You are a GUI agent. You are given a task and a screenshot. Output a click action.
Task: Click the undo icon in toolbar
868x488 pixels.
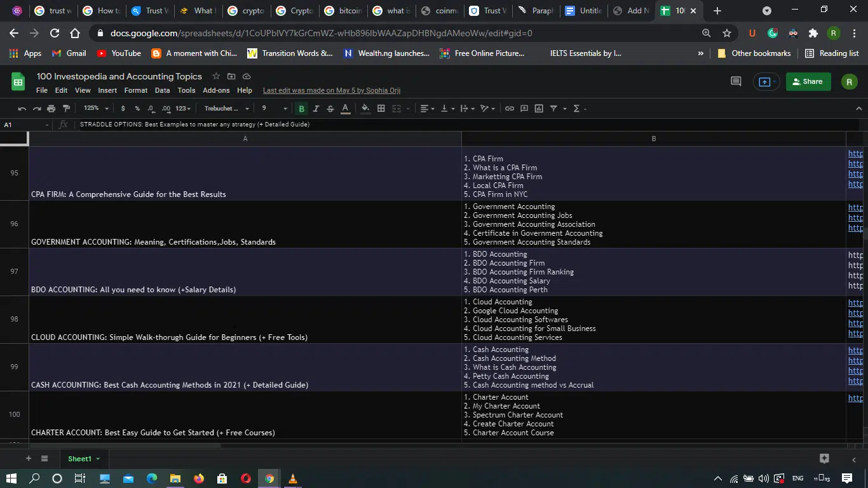point(22,109)
